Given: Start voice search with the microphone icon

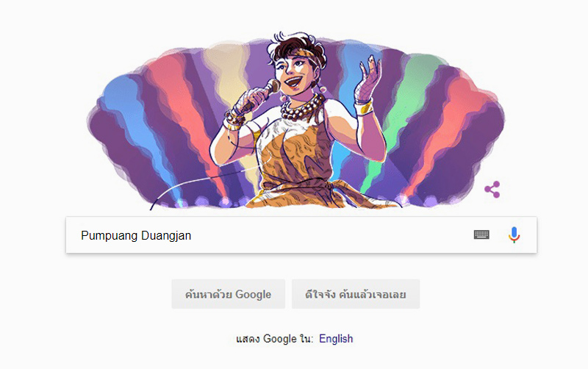Looking at the screenshot, I should point(514,234).
